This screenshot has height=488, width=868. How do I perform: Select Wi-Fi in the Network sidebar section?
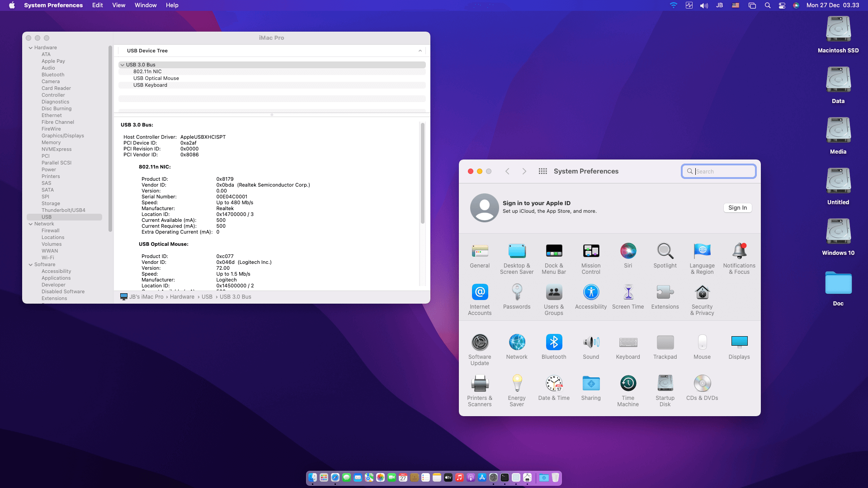pyautogui.click(x=48, y=258)
